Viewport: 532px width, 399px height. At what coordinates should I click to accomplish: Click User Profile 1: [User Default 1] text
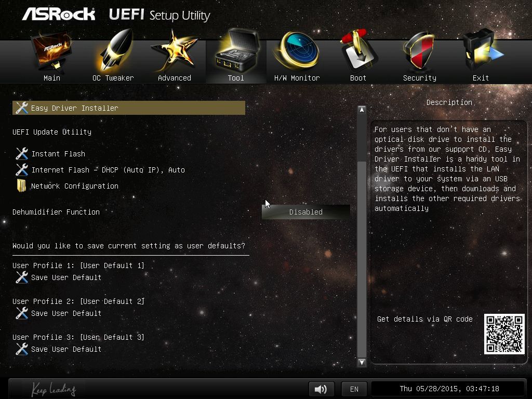pyautogui.click(x=78, y=265)
